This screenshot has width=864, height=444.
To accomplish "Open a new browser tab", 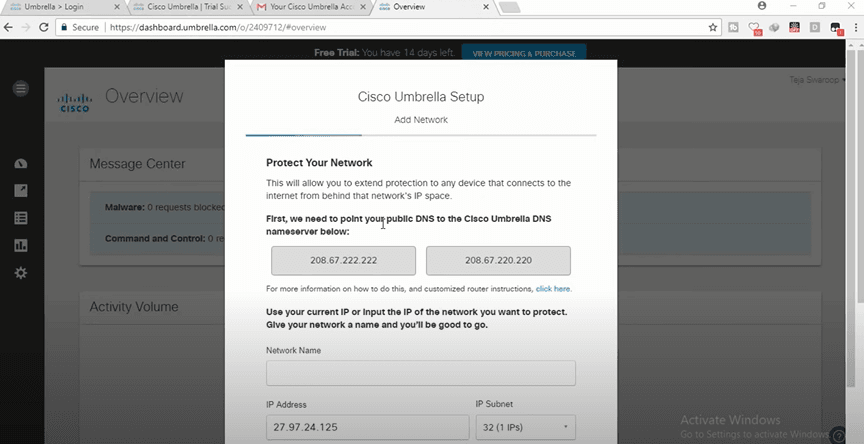I will click(509, 7).
